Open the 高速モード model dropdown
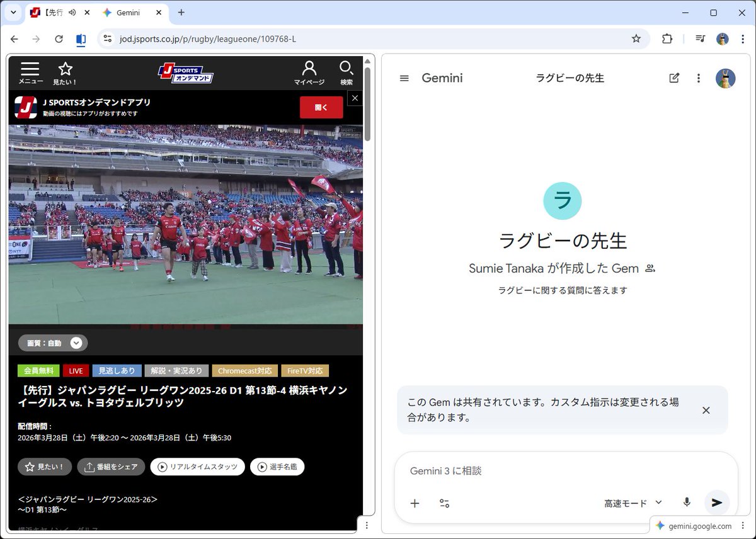 point(633,502)
